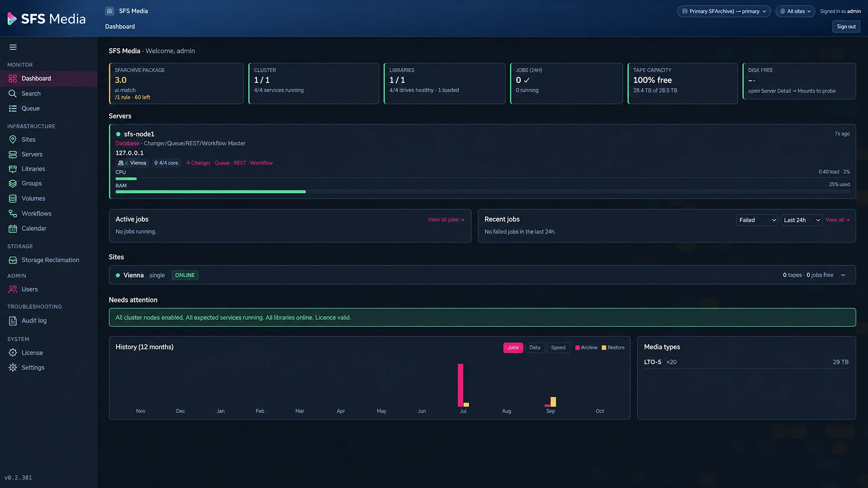This screenshot has height=488, width=868.
Task: Open the Jobs (24H) card
Action: point(566,83)
